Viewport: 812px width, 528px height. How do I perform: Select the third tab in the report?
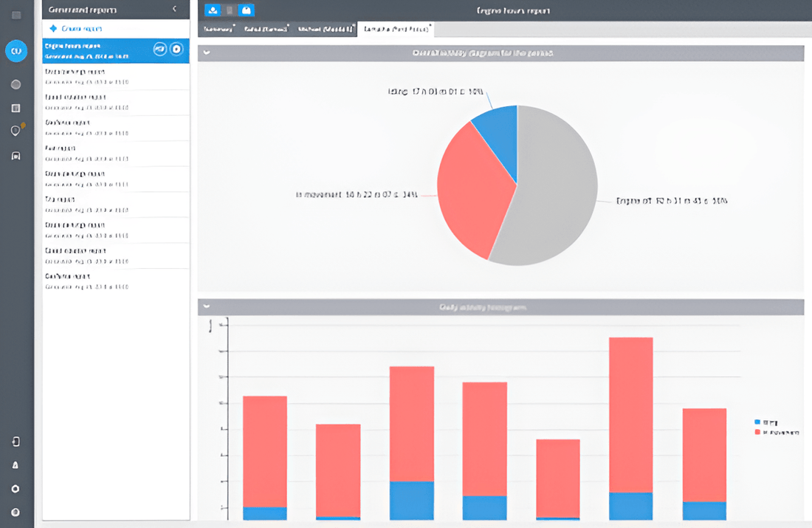tap(325, 29)
